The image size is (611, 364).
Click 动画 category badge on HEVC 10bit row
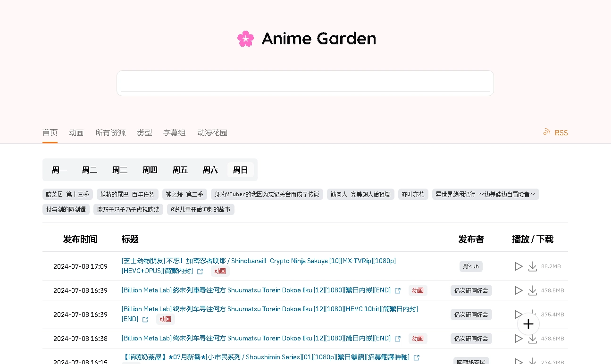(165, 319)
